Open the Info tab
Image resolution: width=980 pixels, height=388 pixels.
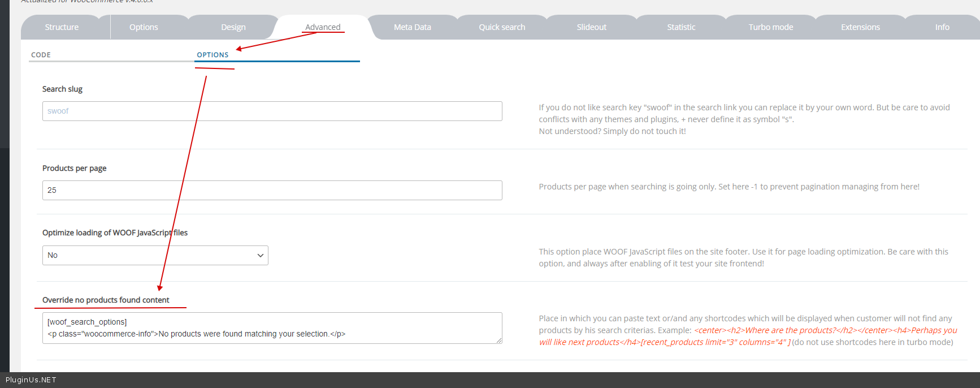(x=942, y=27)
